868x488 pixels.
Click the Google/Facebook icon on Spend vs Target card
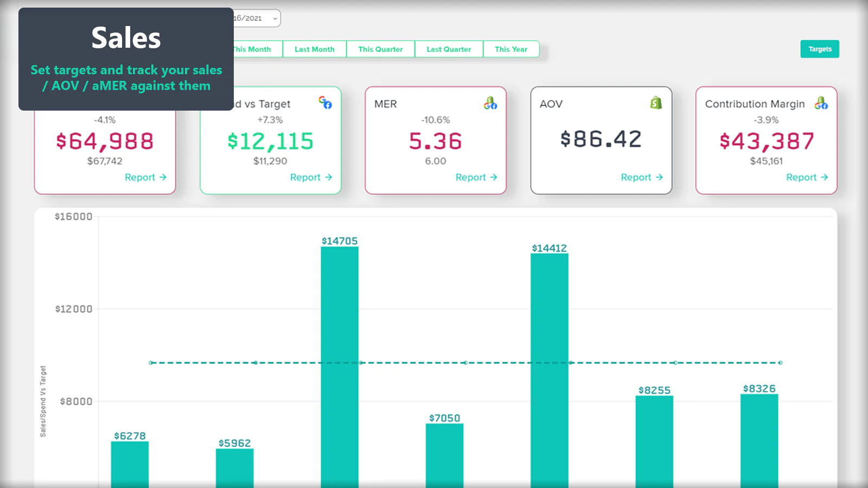(x=325, y=102)
